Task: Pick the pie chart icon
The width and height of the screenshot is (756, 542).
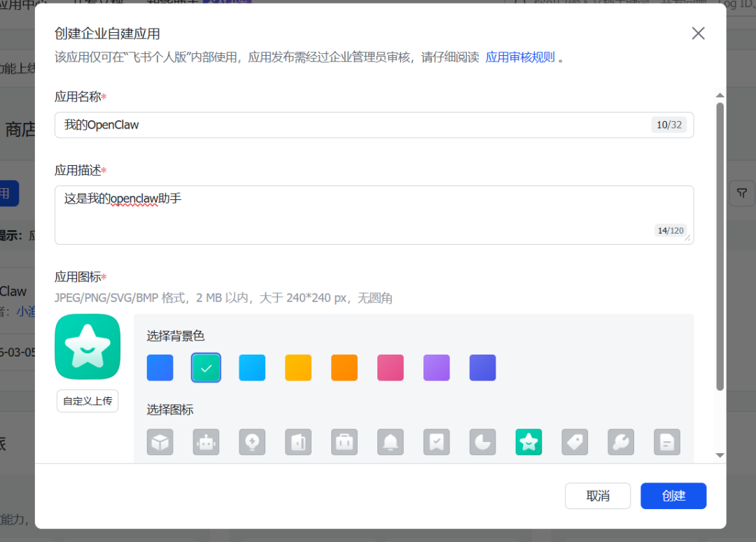Action: (x=482, y=442)
